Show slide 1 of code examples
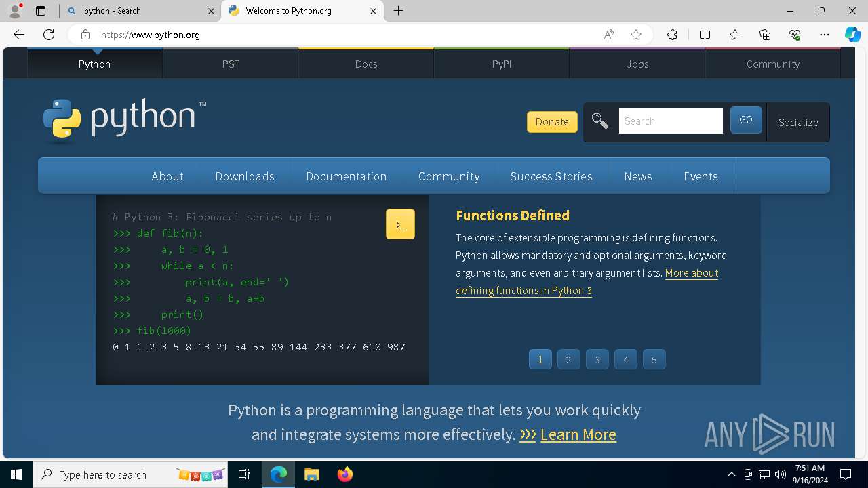Screen dimensions: 868x488 (540, 359)
